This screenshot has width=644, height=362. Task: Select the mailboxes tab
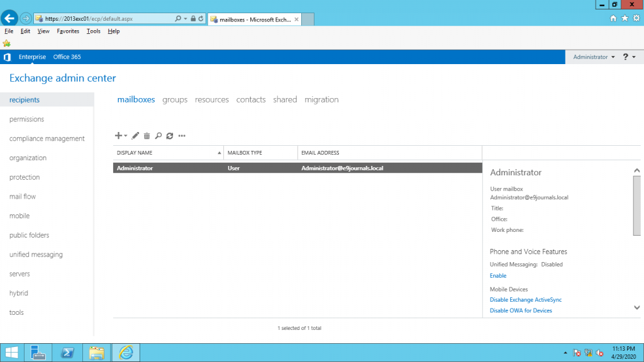click(x=136, y=100)
